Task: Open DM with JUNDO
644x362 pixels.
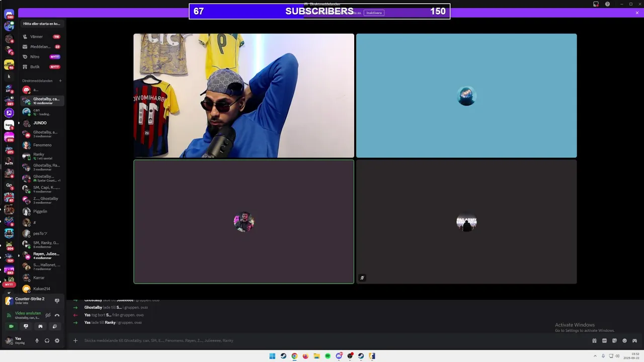Action: tap(42, 123)
